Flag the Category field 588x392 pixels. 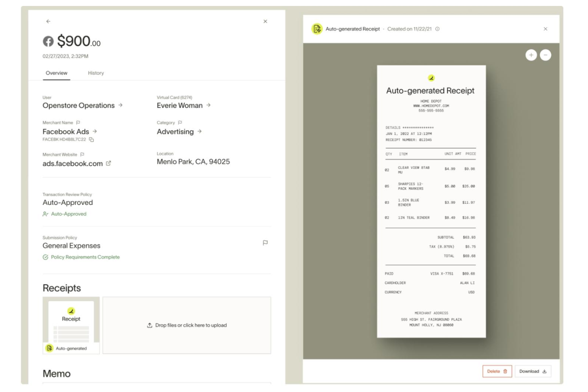click(x=180, y=123)
